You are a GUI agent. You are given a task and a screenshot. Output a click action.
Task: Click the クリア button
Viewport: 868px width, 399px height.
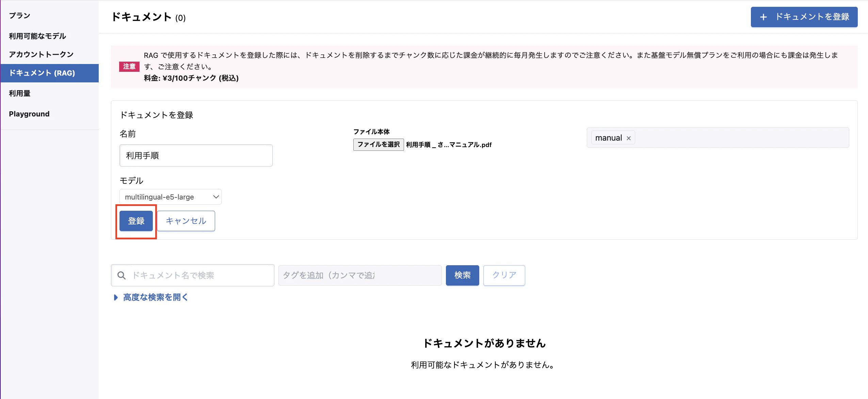[504, 275]
